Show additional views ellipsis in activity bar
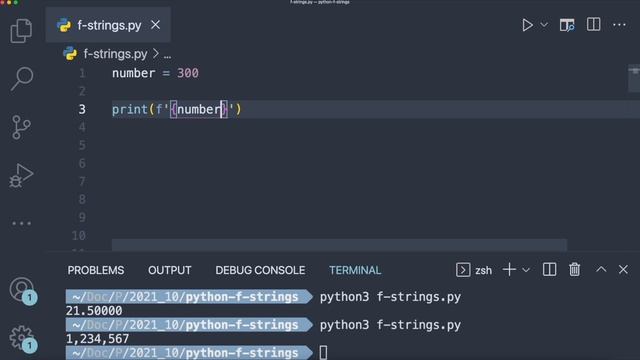 click(x=21, y=223)
